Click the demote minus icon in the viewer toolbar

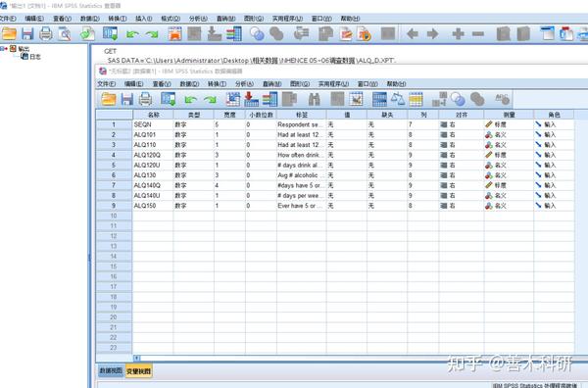(x=478, y=34)
